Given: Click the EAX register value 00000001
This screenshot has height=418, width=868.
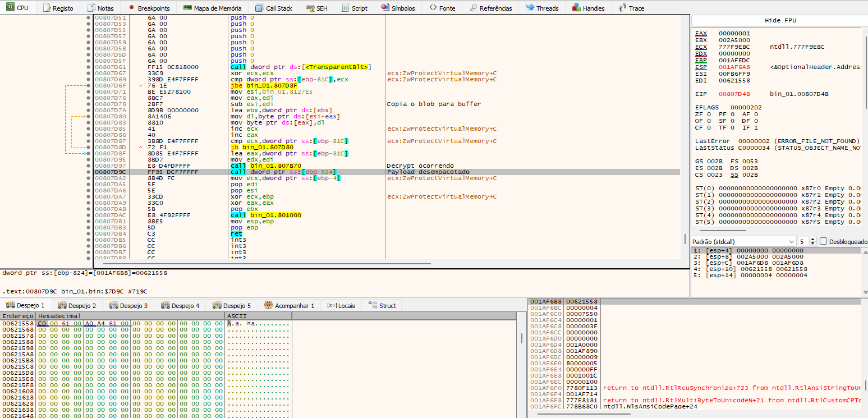Looking at the screenshot, I should click(x=734, y=33).
